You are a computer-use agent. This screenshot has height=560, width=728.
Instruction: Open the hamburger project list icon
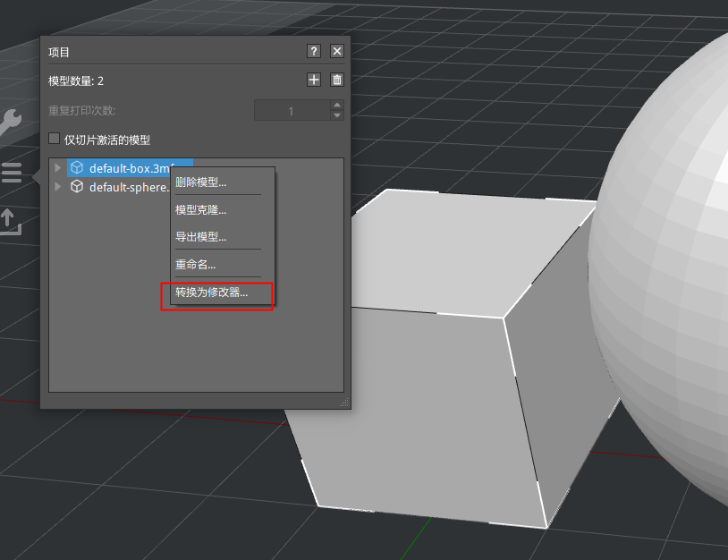(x=11, y=173)
